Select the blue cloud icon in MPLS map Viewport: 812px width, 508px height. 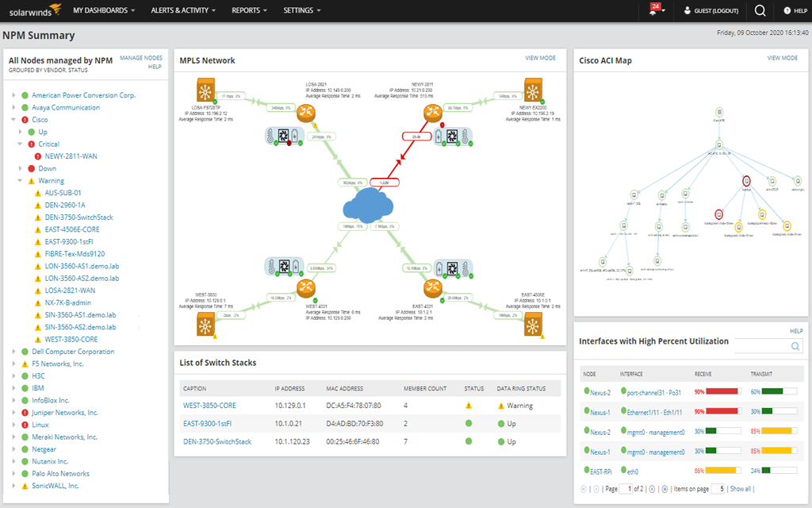tap(369, 205)
